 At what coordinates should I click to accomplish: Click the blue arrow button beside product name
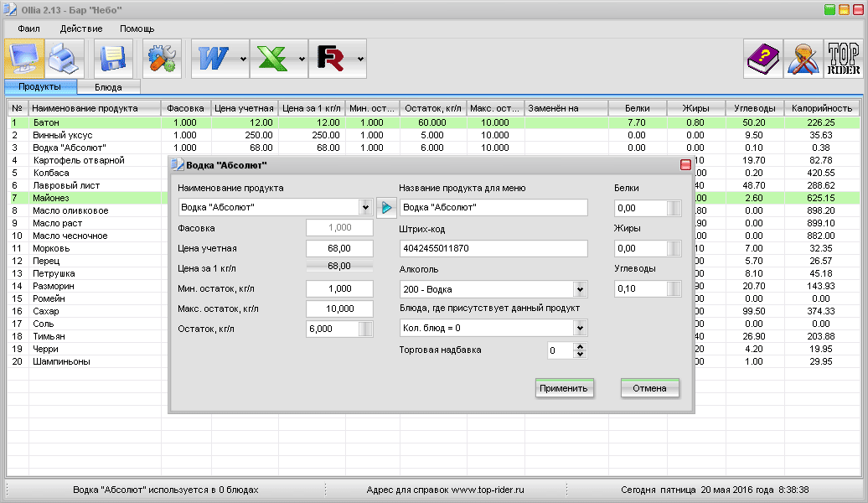(386, 207)
